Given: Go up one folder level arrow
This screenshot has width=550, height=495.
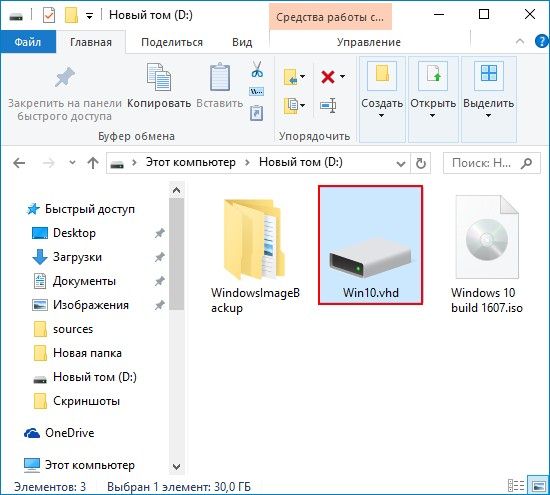Looking at the screenshot, I should [x=93, y=163].
